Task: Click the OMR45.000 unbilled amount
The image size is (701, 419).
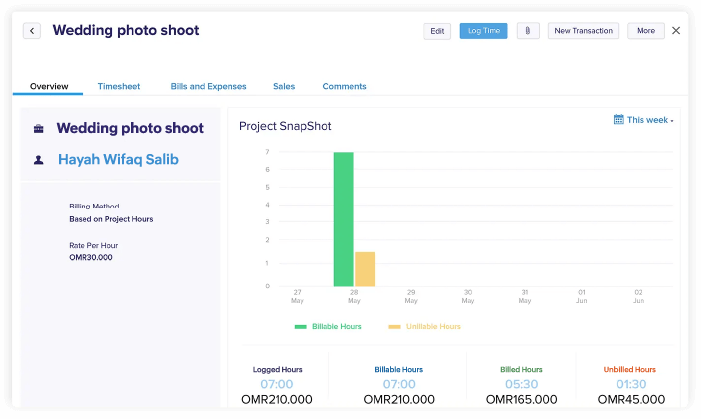Action: tap(631, 399)
